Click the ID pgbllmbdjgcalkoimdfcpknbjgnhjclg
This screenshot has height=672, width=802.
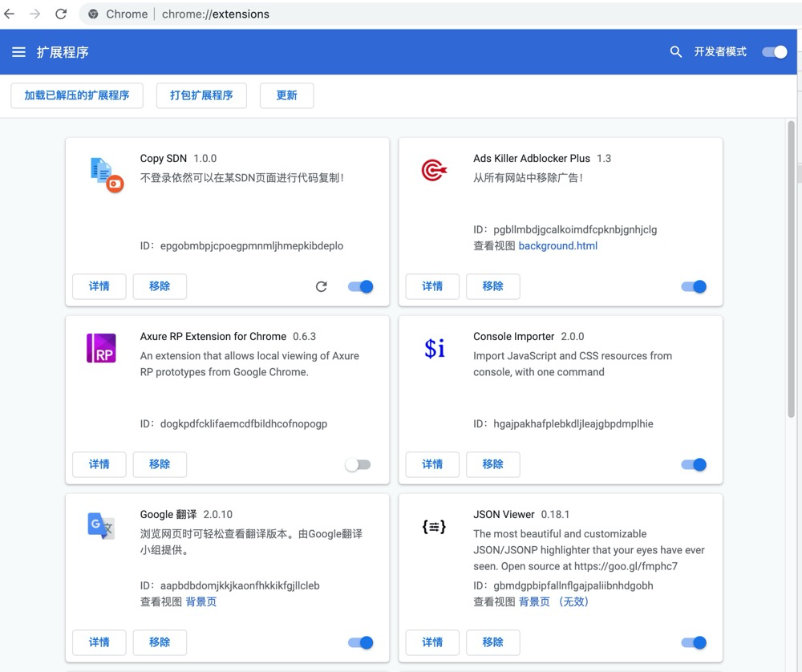[575, 229]
